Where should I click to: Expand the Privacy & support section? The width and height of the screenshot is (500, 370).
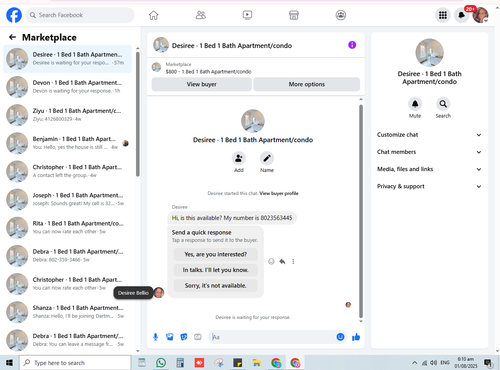[429, 186]
